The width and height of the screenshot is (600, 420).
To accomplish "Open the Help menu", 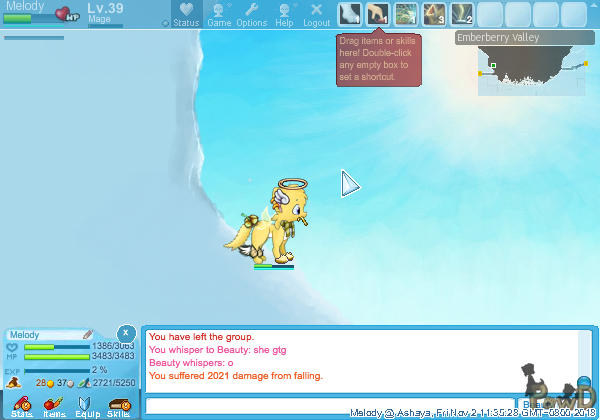I will [x=284, y=14].
